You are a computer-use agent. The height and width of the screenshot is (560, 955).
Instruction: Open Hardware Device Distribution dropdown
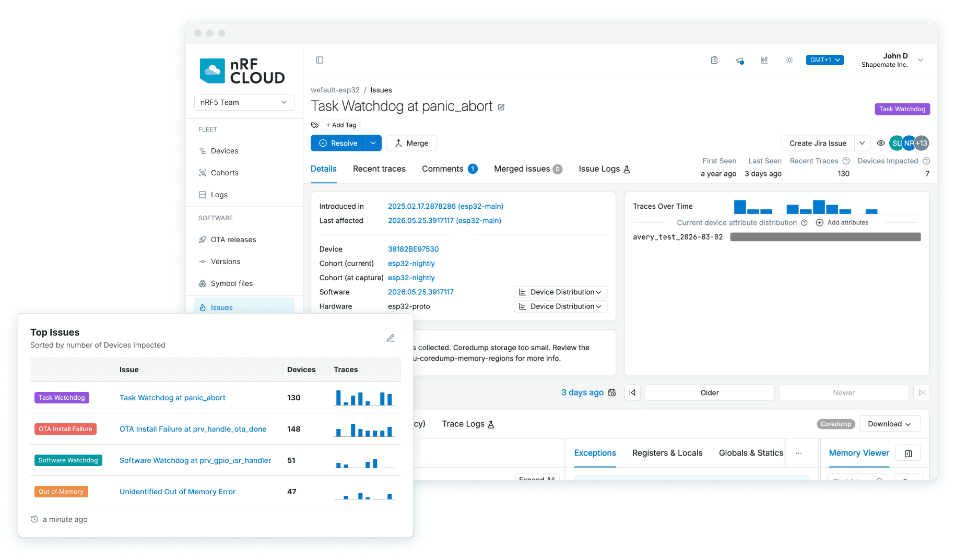point(560,306)
